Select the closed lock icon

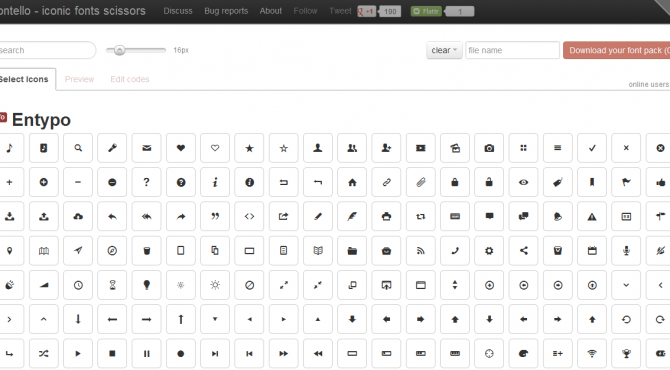[x=455, y=182]
